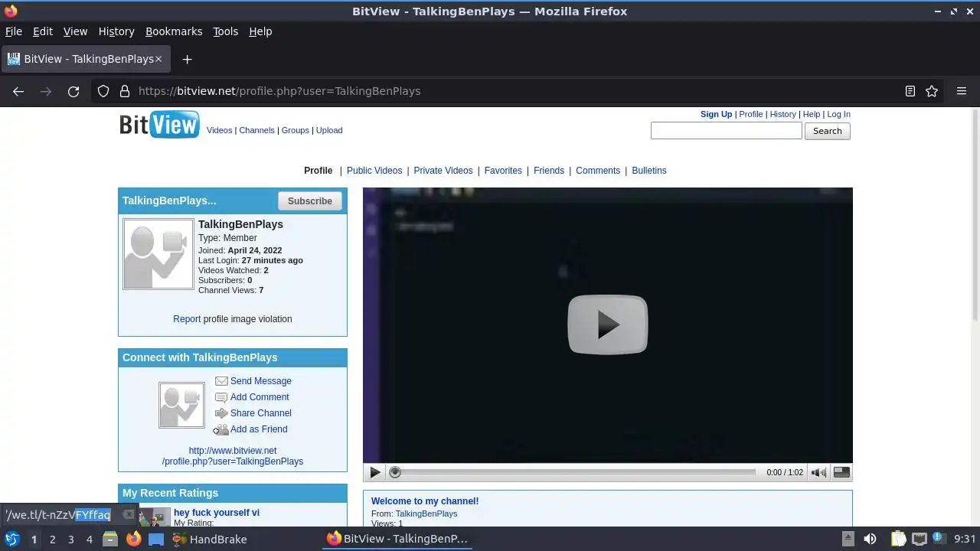This screenshot has width=980, height=551.
Task: Open the Firefox Tools menu
Action: tap(225, 31)
